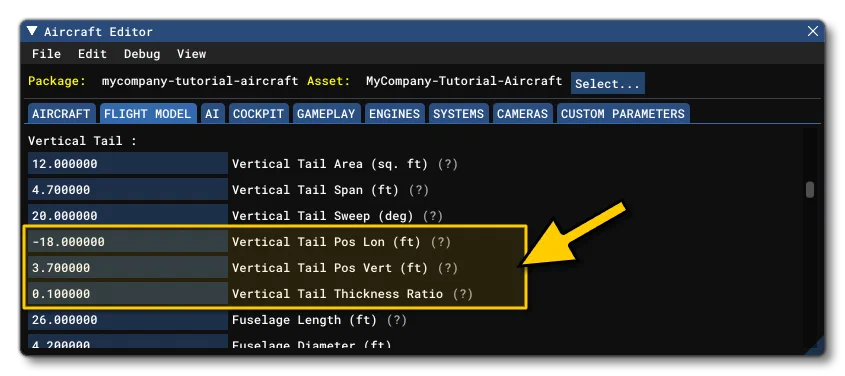The image size is (845, 376).
Task: Click the 'Vertical Tail :' section heading
Action: [x=82, y=141]
